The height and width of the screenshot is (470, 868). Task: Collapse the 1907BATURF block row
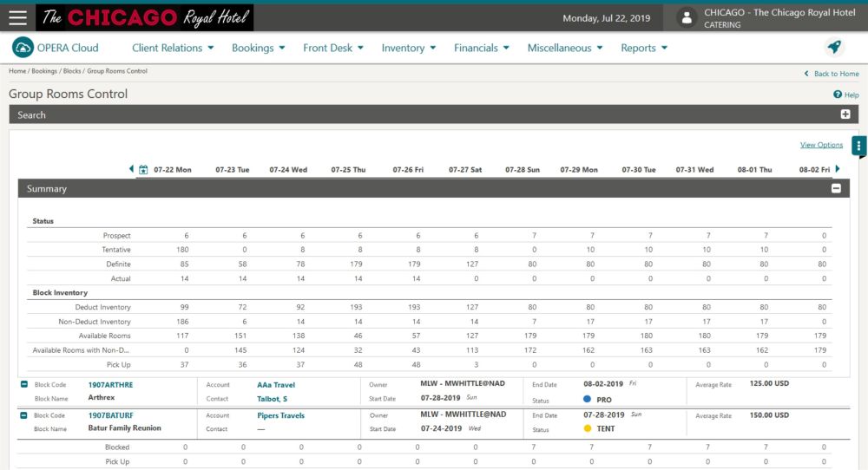(x=23, y=415)
